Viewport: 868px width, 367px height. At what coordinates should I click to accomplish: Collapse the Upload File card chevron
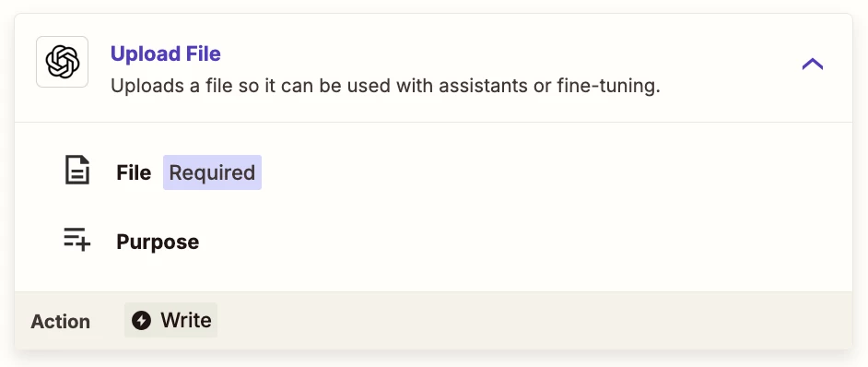(x=812, y=65)
